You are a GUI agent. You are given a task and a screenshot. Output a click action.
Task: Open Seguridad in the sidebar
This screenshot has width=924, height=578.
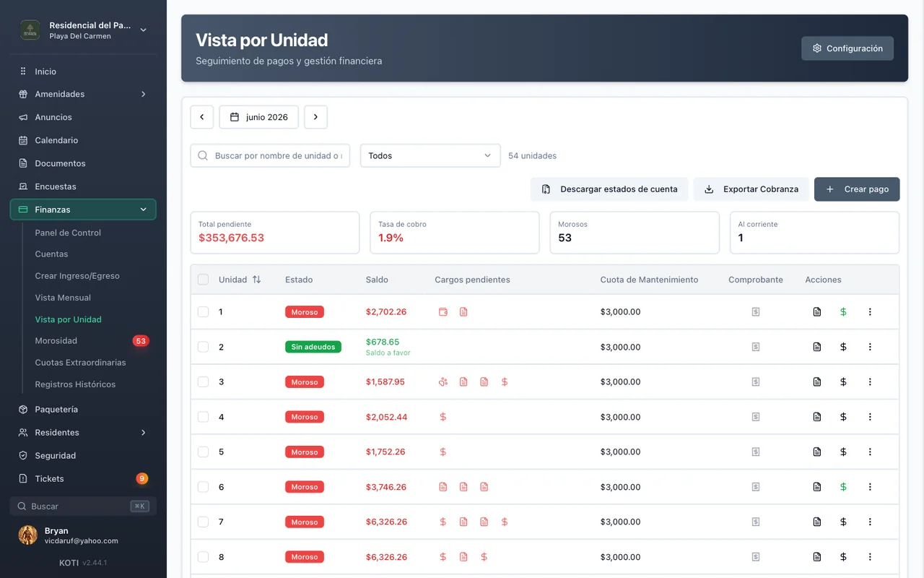83,455
